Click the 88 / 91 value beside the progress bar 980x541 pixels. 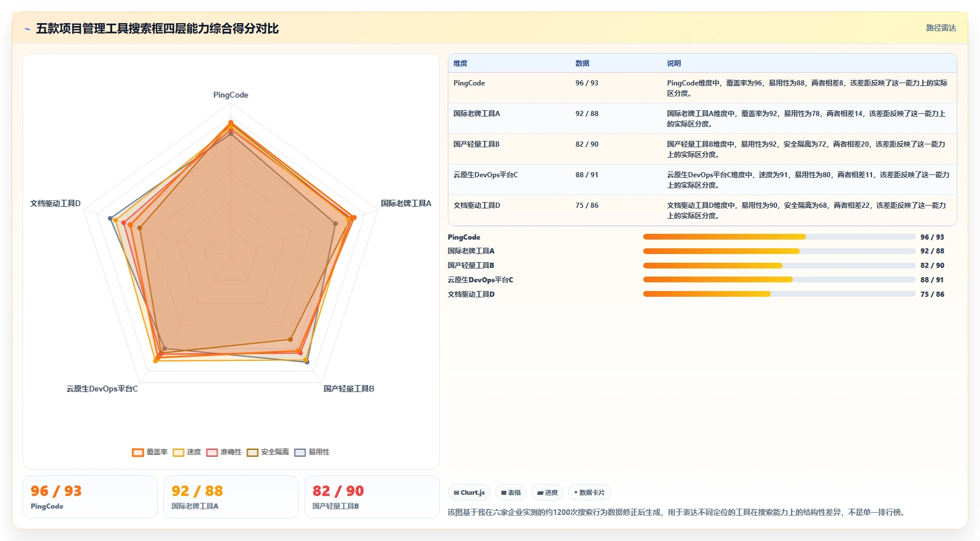point(932,280)
